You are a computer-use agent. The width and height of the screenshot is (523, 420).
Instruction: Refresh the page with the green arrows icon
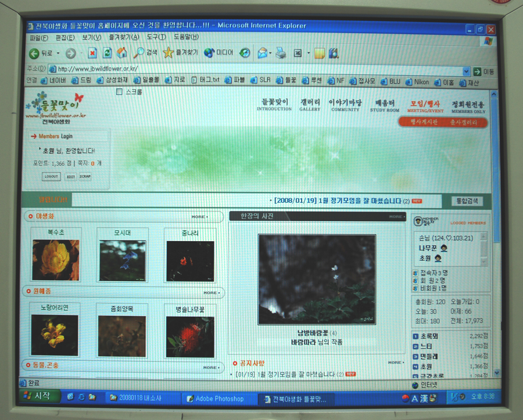click(107, 52)
